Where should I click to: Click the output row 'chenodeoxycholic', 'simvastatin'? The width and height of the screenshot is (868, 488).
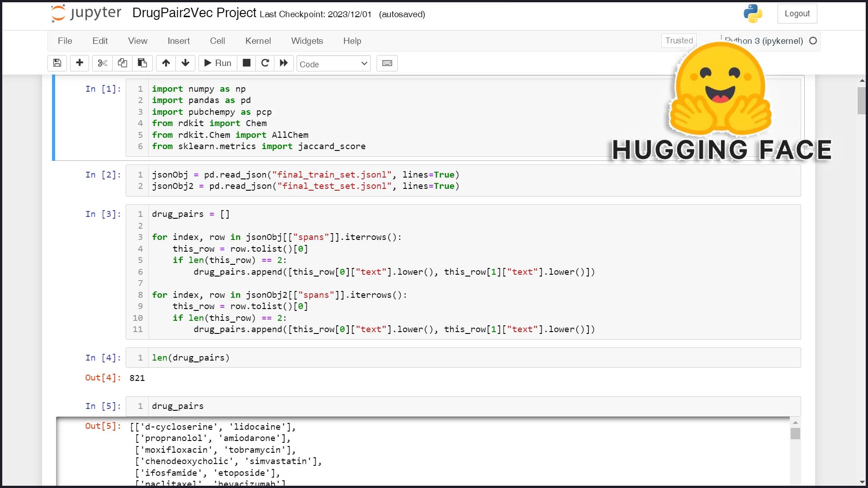[228, 461]
